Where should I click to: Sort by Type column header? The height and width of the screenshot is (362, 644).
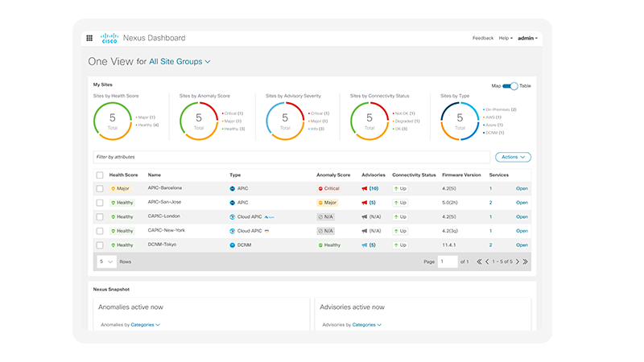[235, 175]
